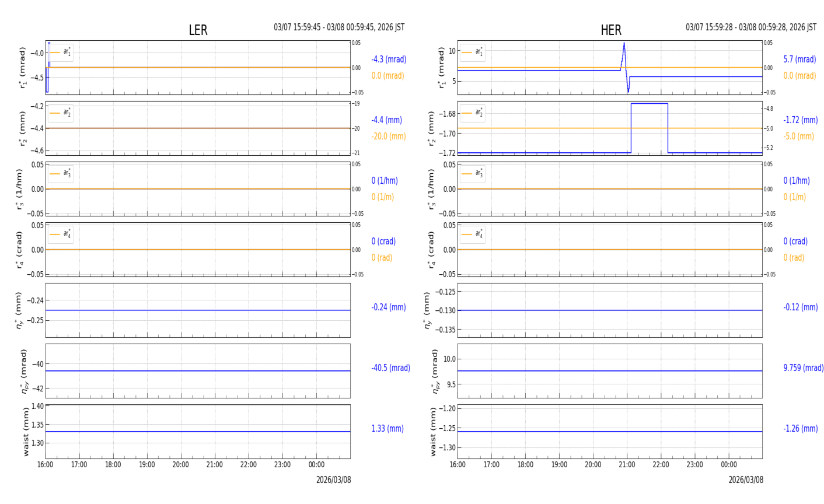
Task: Click the raised plateau in HER r2* plot
Action: pos(649,104)
